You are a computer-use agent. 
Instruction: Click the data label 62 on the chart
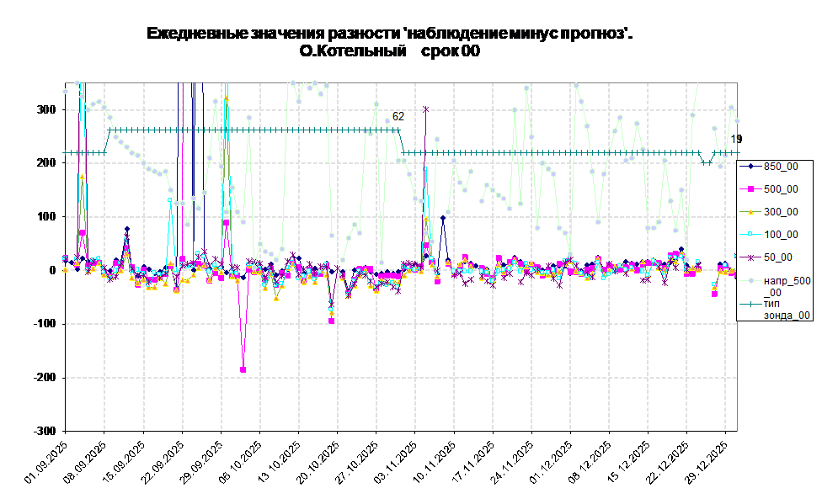tap(398, 116)
